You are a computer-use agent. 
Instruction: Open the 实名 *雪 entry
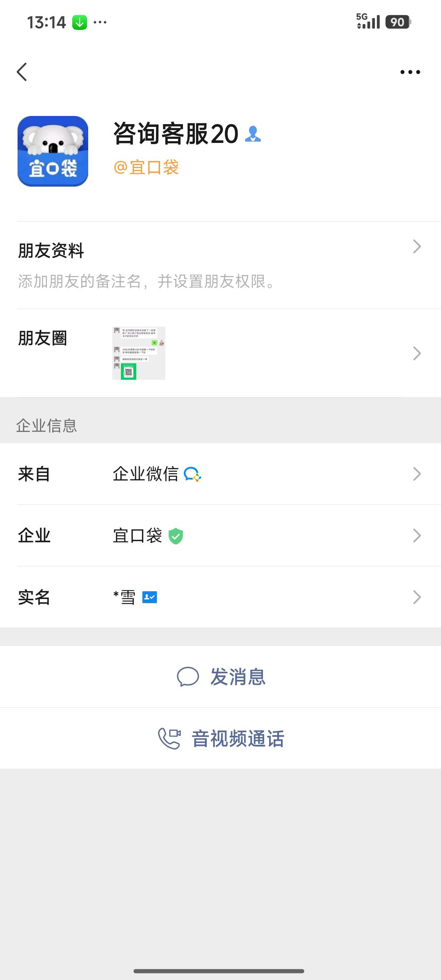pos(220,597)
